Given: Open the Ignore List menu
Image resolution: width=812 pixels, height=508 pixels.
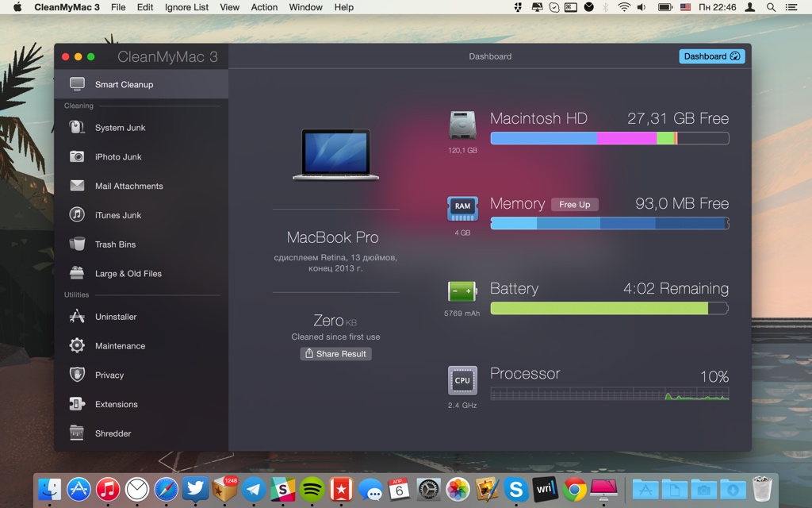Looking at the screenshot, I should point(186,7).
